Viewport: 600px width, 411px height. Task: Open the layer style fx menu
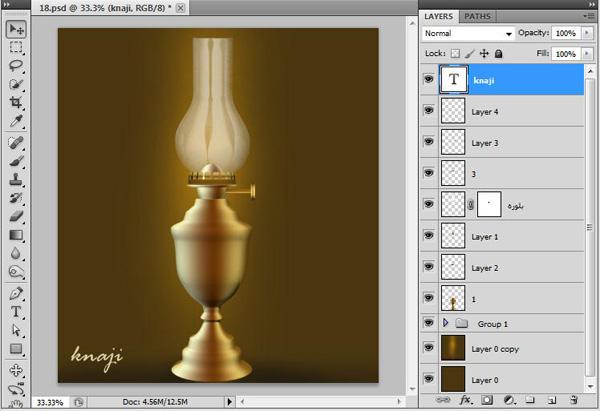click(465, 400)
